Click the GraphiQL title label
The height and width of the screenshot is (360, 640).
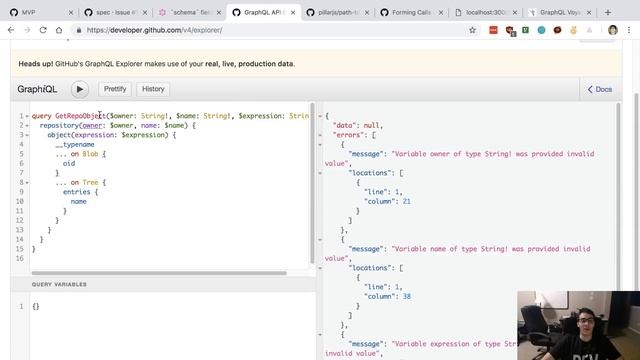pos(37,89)
